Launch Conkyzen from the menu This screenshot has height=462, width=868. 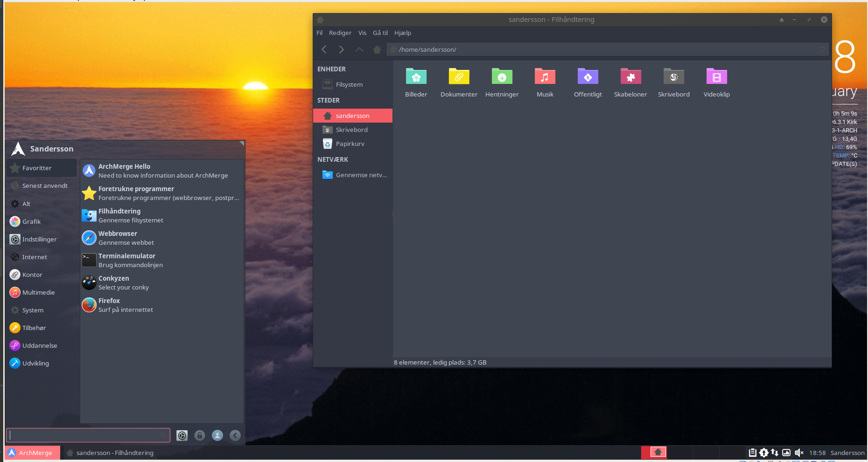pyautogui.click(x=162, y=283)
